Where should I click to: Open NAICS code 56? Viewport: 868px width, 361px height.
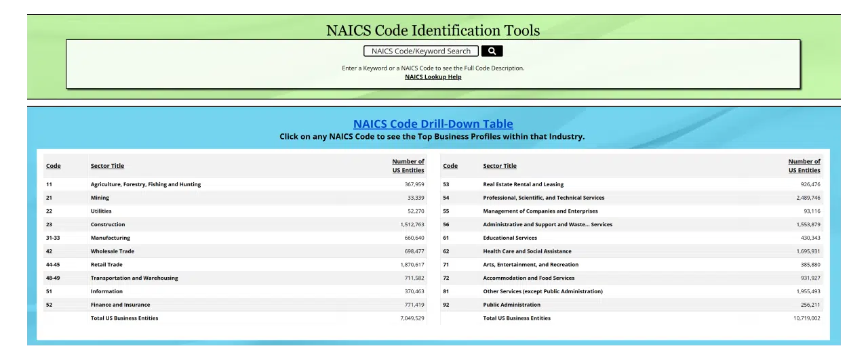tap(446, 224)
